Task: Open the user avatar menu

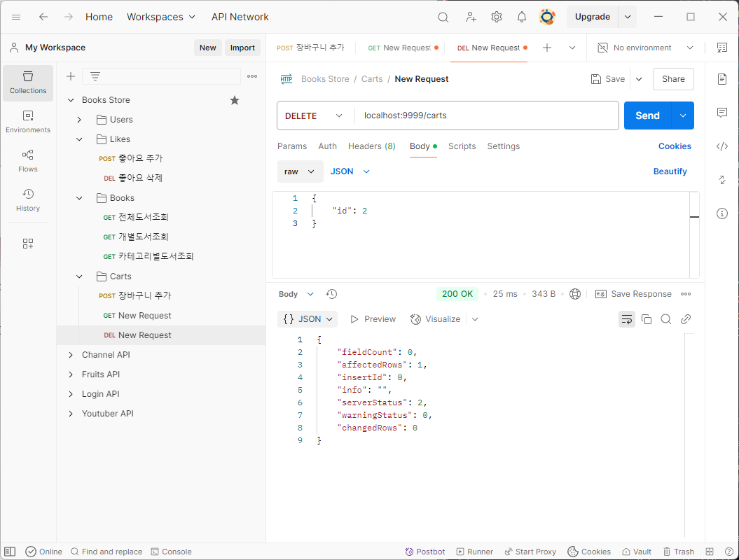Action: coord(547,17)
